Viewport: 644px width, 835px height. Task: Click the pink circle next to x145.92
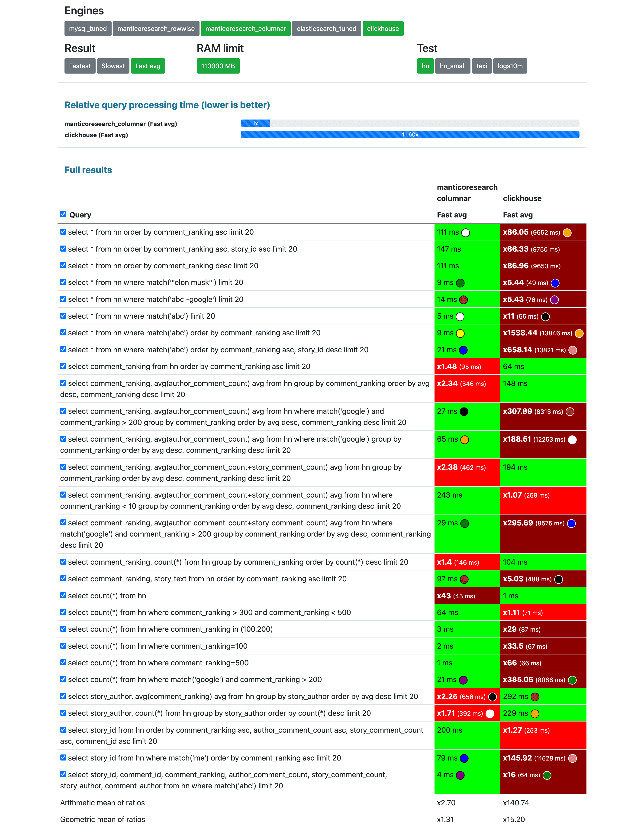[x=572, y=759]
